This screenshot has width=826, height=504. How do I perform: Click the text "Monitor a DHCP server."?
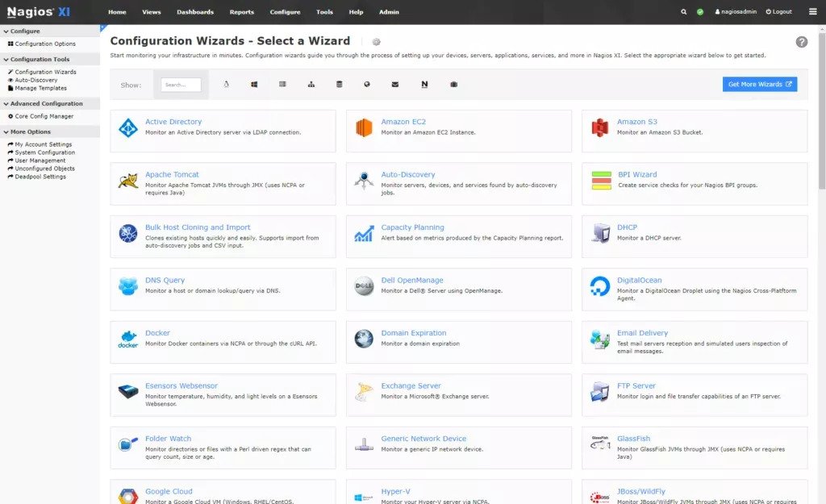tap(649, 238)
